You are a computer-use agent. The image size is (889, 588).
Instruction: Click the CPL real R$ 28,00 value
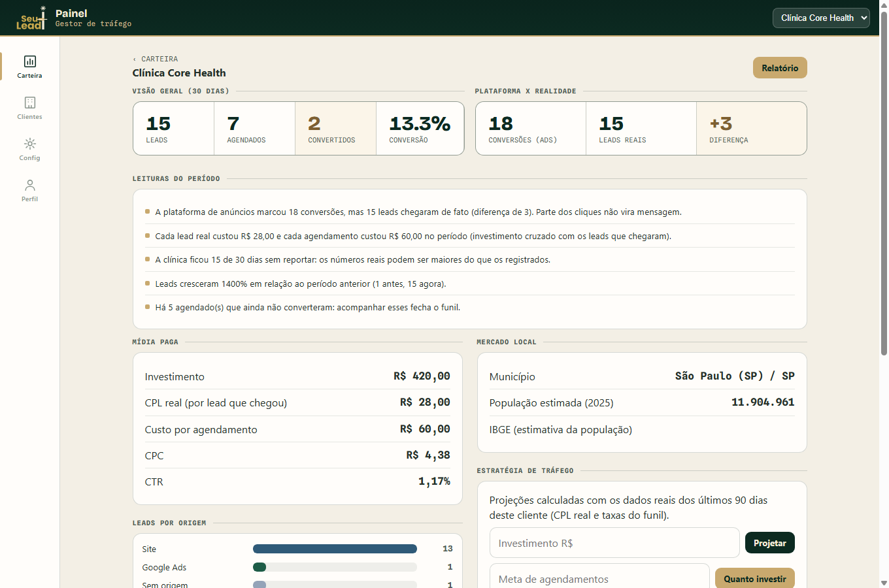[x=425, y=402]
